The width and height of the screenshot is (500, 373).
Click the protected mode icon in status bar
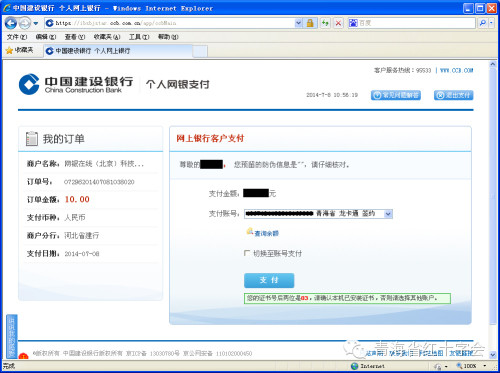[438, 366]
